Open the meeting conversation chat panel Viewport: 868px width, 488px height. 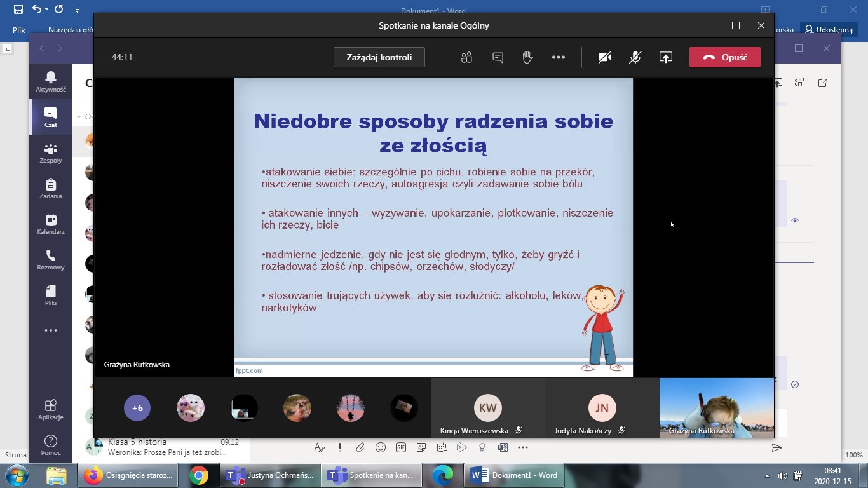[498, 58]
